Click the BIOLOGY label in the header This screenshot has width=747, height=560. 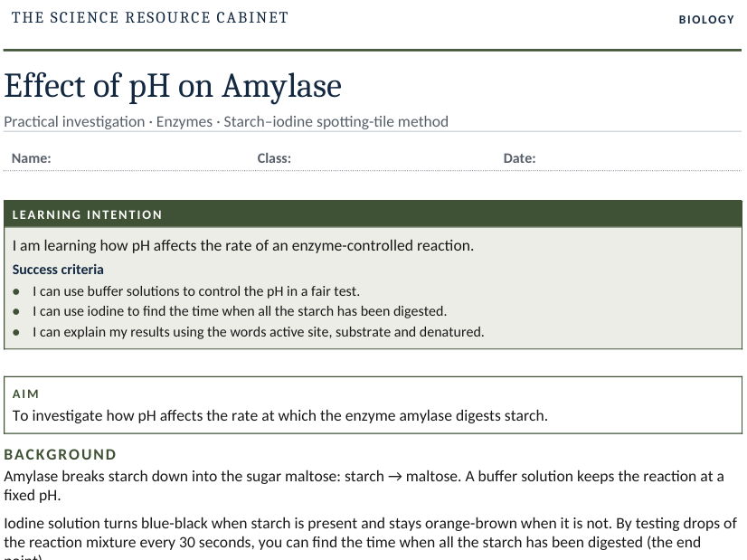tap(706, 20)
